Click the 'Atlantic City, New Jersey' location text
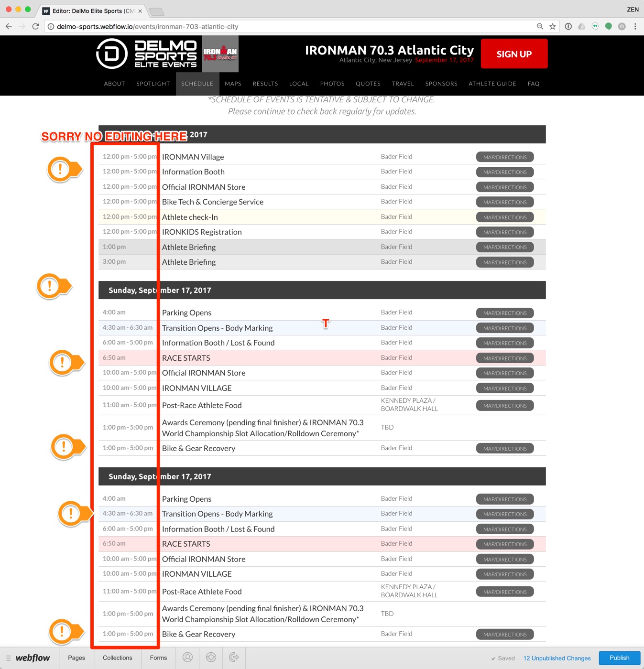Viewport: 644px width, 669px height. pyautogui.click(x=376, y=60)
